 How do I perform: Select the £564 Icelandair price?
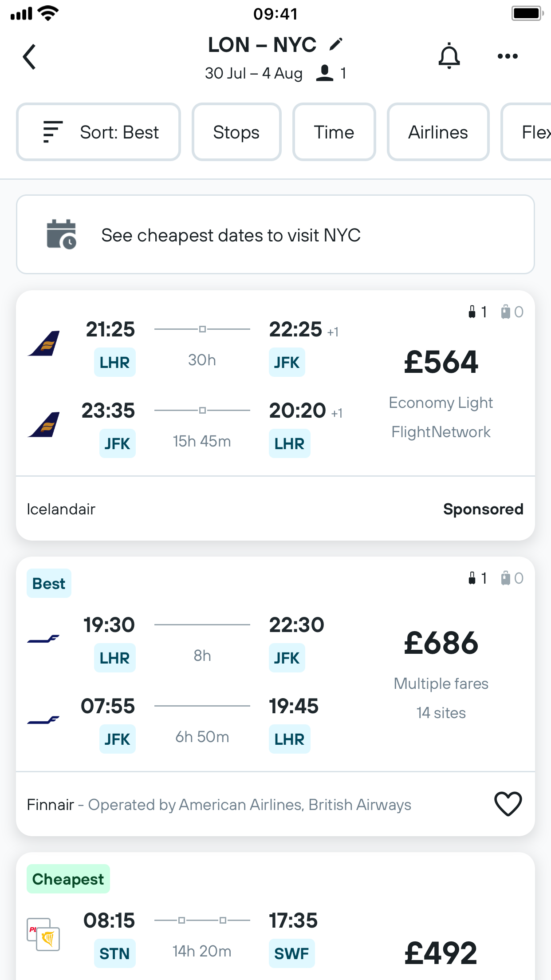click(x=441, y=362)
